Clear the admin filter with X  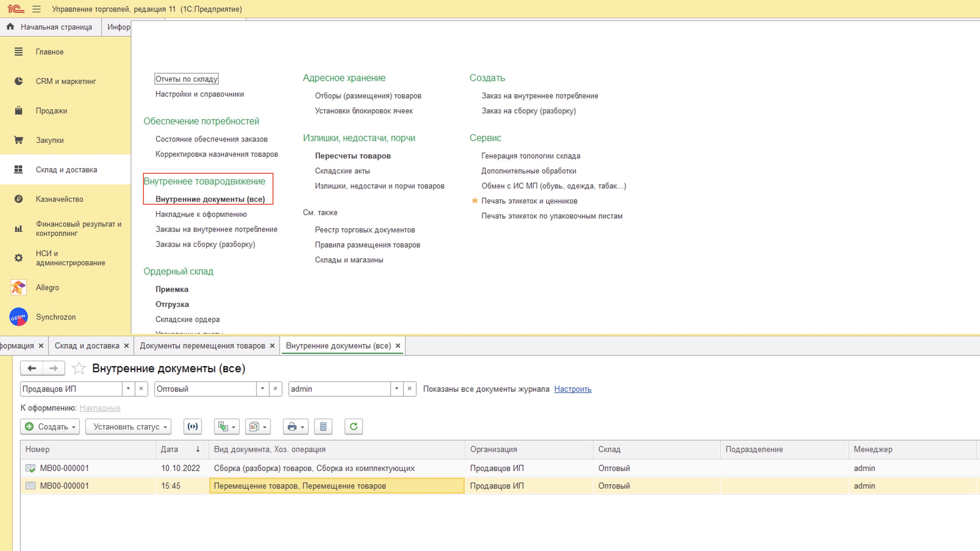[410, 389]
